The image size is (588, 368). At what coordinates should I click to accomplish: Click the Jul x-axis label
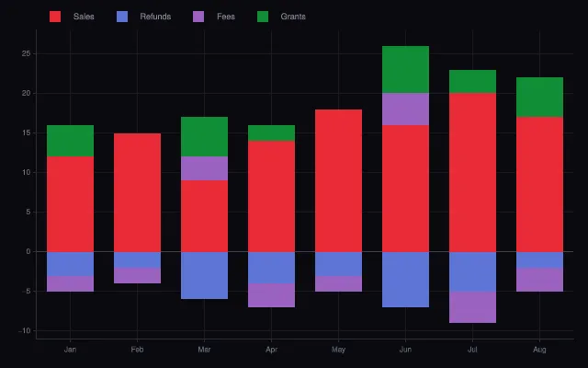(x=472, y=350)
